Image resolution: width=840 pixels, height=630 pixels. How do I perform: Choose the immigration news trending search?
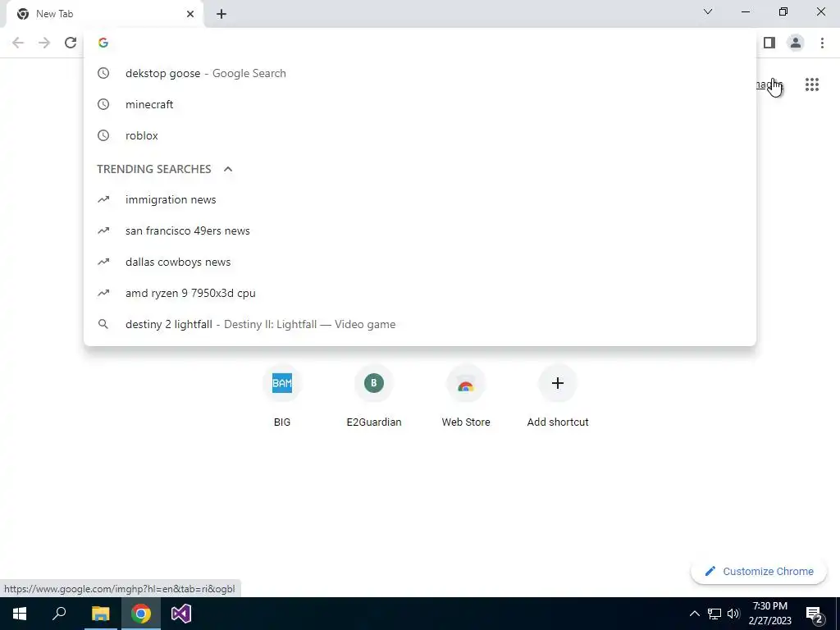420,200
